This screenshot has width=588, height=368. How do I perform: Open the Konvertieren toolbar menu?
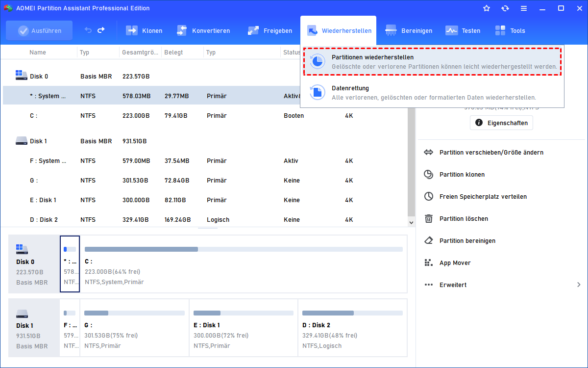203,30
